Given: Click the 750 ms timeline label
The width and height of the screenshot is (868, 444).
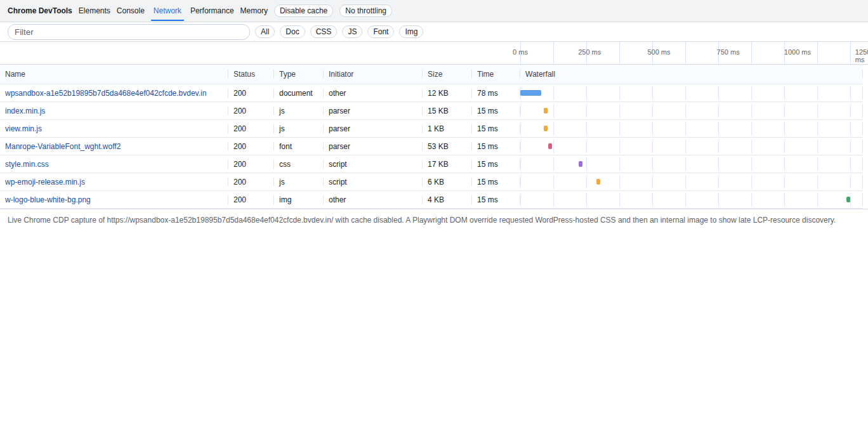Looking at the screenshot, I should 728,52.
